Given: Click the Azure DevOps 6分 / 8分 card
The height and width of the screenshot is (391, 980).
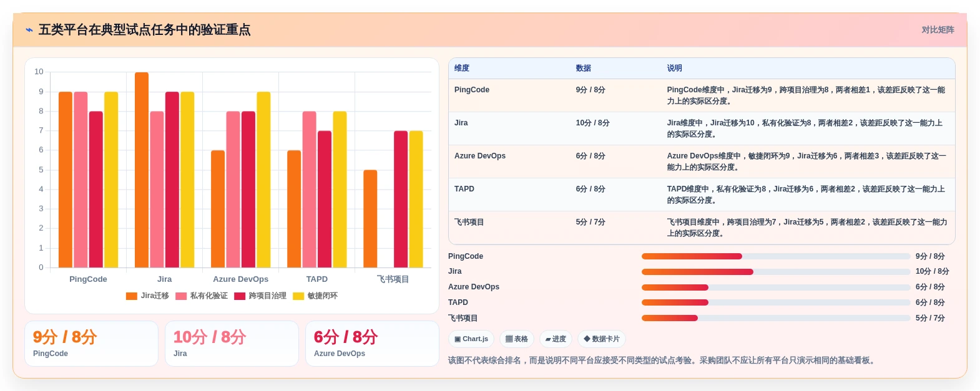Looking at the screenshot, I should pos(372,344).
